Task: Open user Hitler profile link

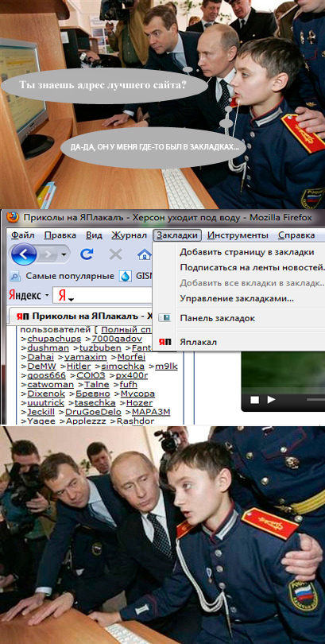Action: (x=79, y=366)
